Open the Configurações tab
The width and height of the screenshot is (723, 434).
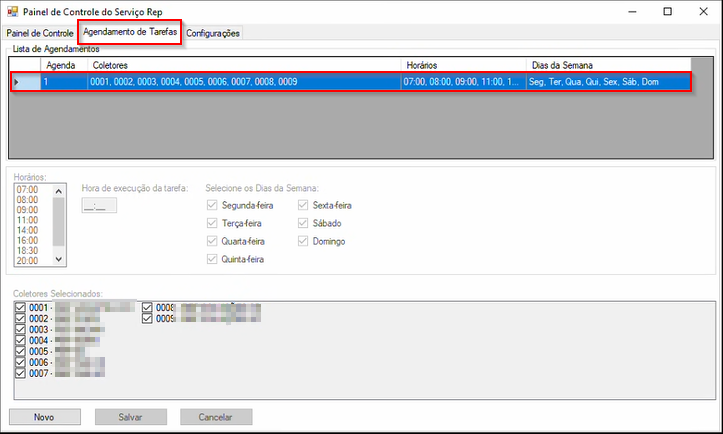pos(213,33)
